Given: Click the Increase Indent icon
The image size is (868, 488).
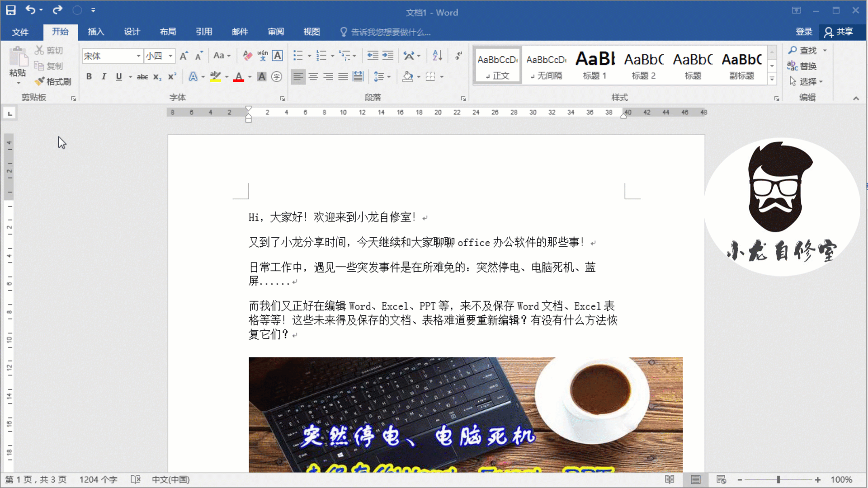Looking at the screenshot, I should (388, 56).
